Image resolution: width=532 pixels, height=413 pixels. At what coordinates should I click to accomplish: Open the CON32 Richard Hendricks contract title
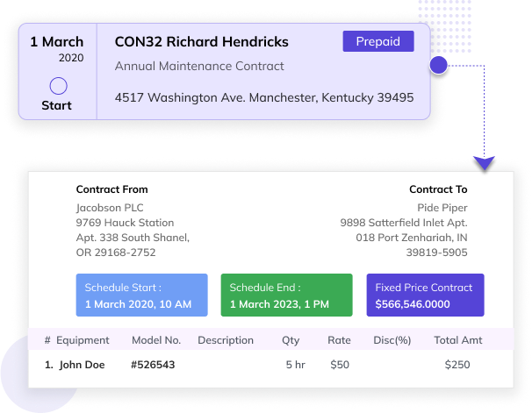[x=201, y=42]
